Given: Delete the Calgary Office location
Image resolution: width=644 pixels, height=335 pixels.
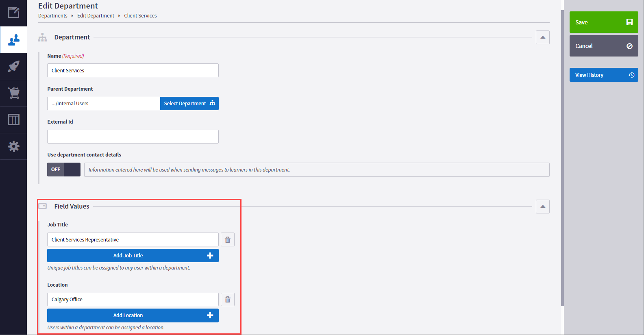Looking at the screenshot, I should pos(228,300).
